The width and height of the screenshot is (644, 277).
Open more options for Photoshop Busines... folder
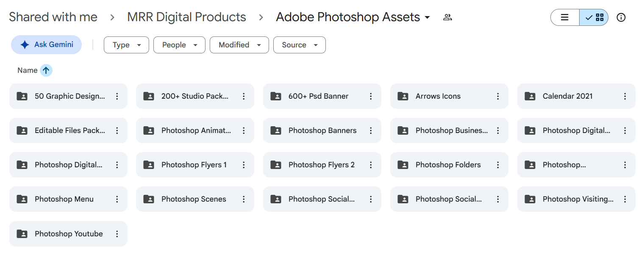tap(498, 130)
